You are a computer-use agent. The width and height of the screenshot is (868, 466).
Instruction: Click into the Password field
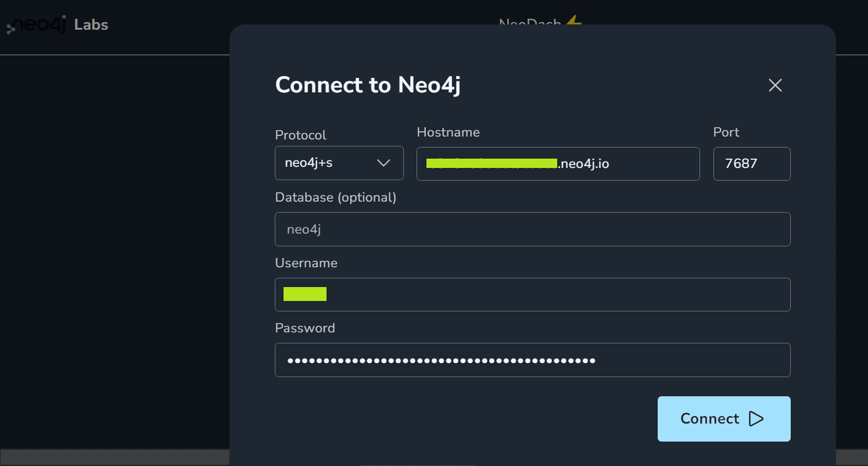point(532,360)
